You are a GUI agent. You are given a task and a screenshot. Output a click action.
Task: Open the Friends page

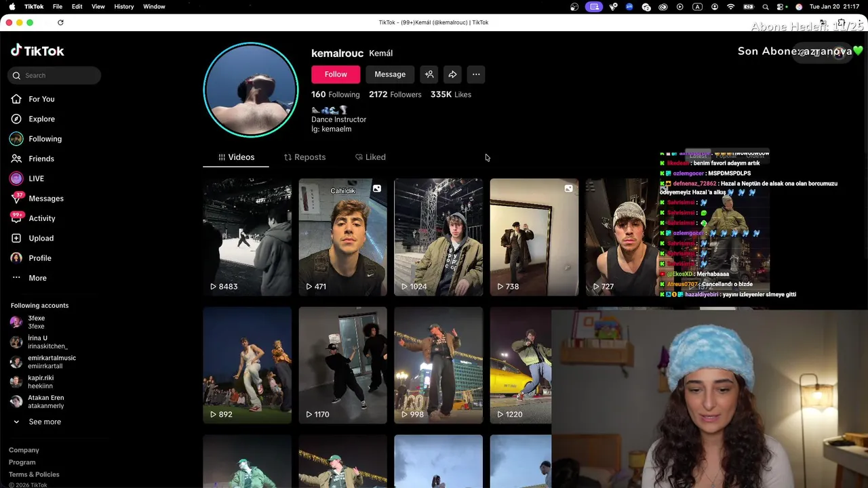(33, 159)
